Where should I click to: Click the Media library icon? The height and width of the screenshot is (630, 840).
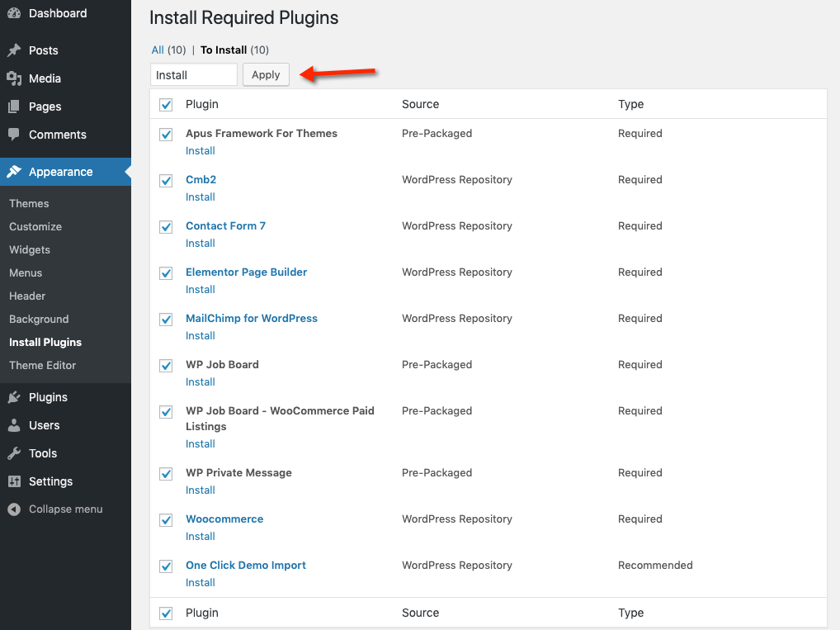click(14, 78)
